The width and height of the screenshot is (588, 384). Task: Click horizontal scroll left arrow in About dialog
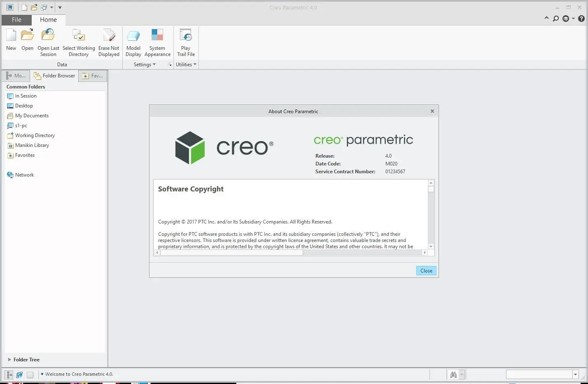[x=157, y=253]
